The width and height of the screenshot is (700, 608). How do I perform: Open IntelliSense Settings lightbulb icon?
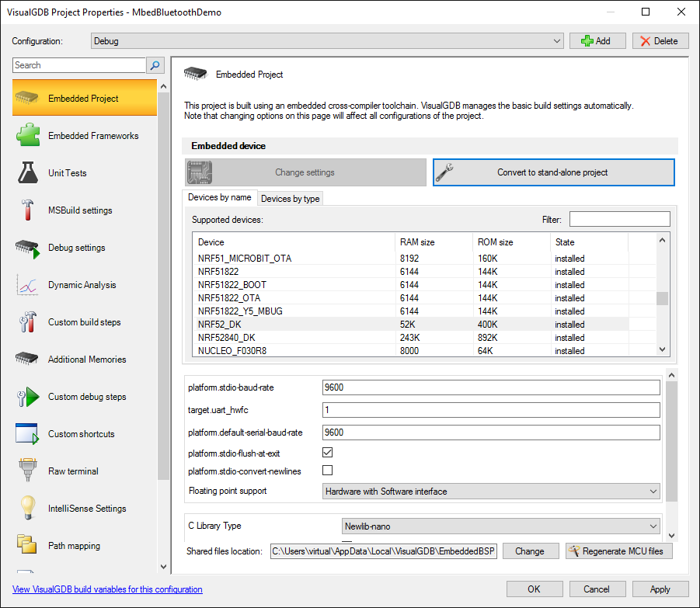point(28,508)
